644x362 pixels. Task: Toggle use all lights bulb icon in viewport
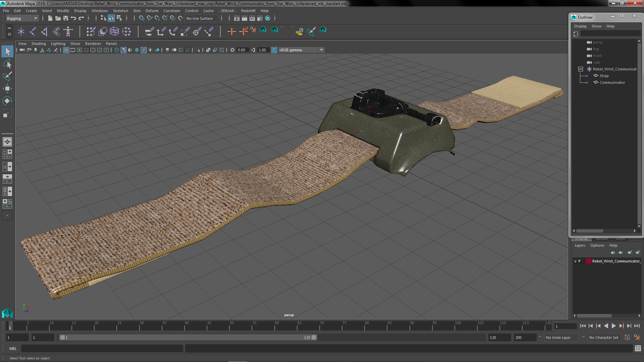point(150,50)
